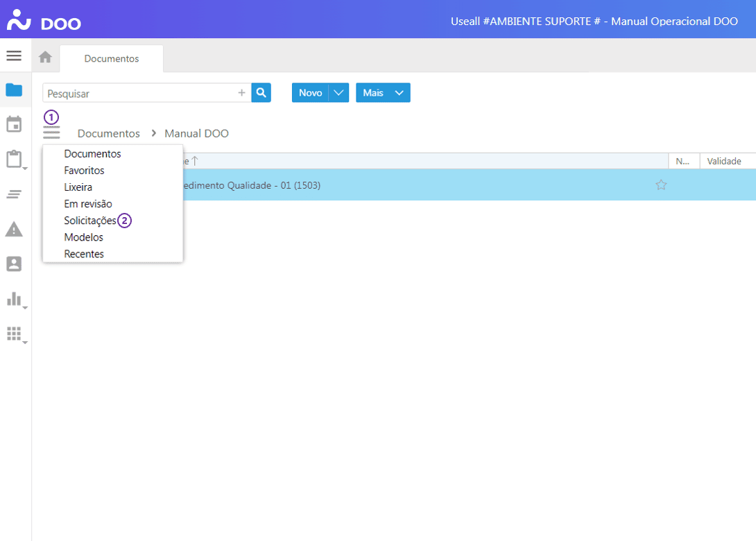Click the plus icon in search field

[241, 93]
